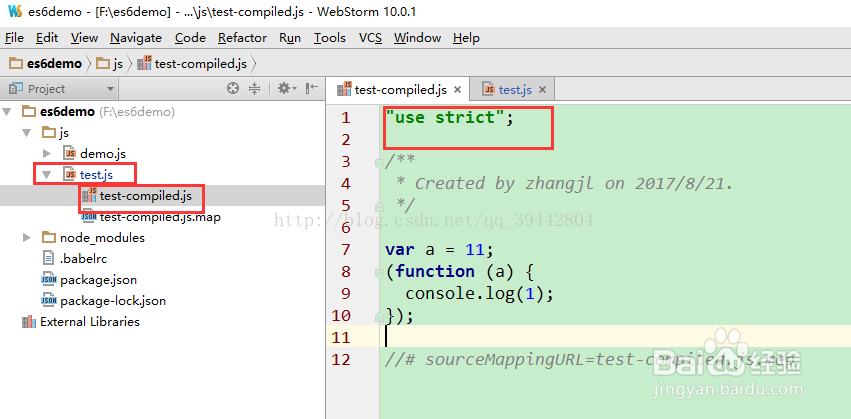Click the sourceMappingURL comment line
851x419 pixels.
(590, 359)
